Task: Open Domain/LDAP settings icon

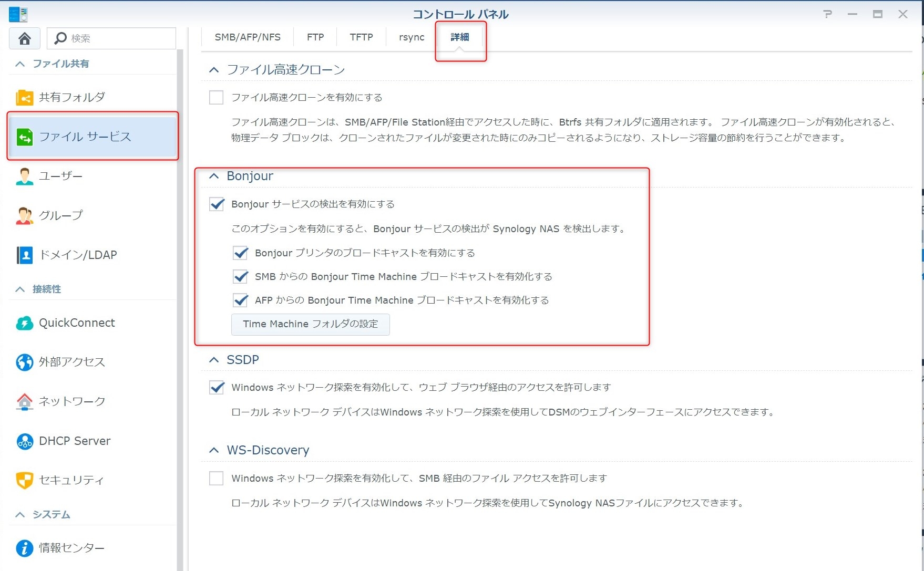Action: point(24,255)
